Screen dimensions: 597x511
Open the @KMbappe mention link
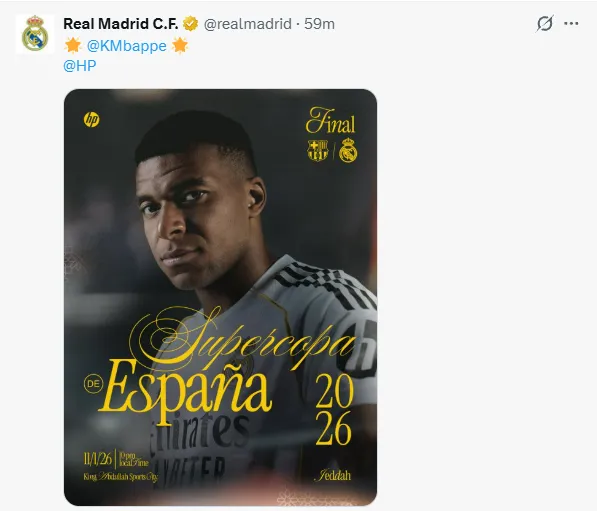[x=126, y=46]
